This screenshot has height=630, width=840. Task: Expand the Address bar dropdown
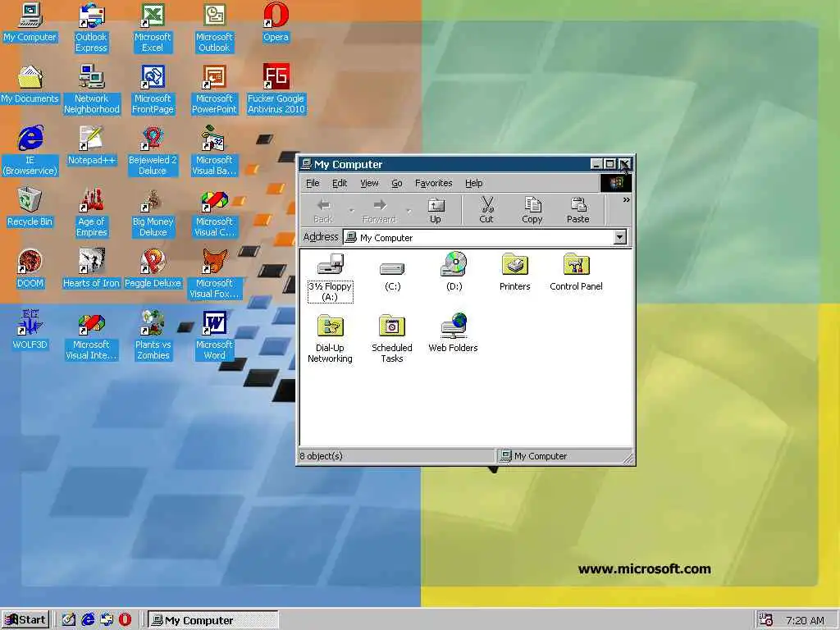[x=620, y=237]
